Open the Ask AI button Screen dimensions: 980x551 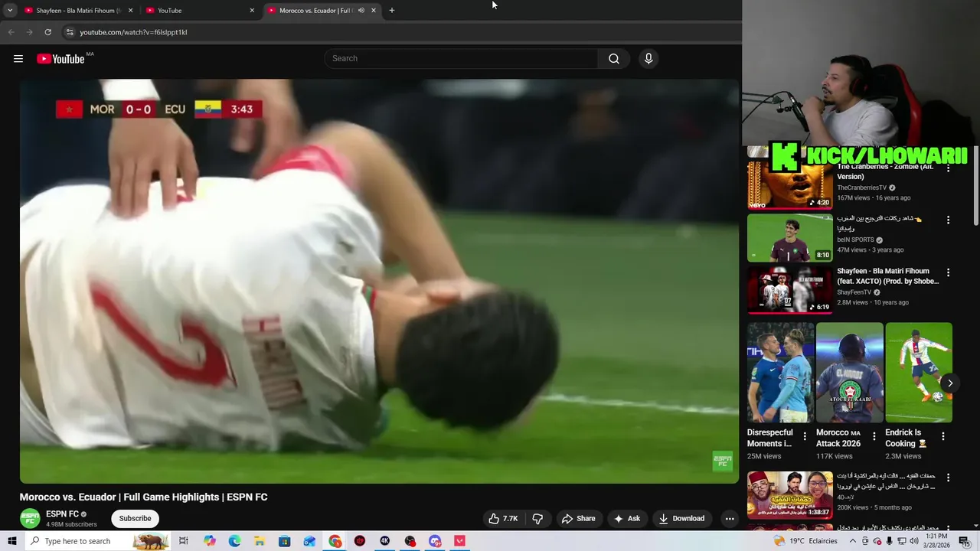click(x=626, y=519)
